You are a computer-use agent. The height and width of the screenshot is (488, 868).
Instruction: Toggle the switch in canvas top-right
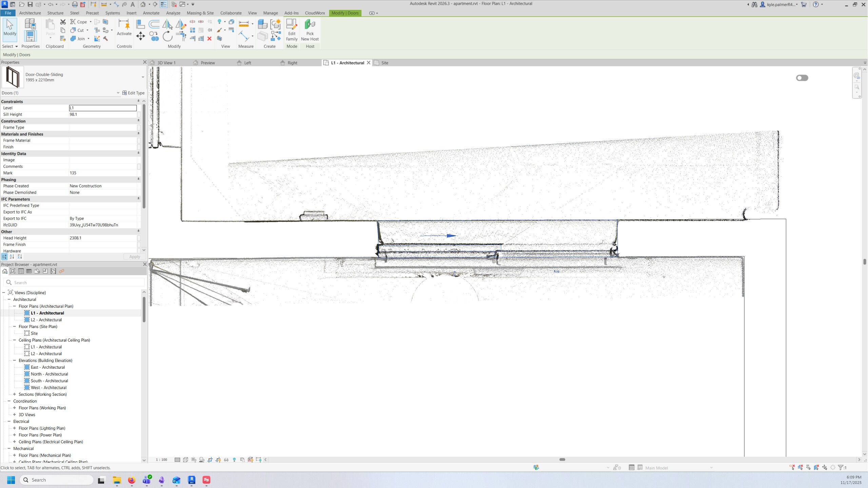[802, 78]
